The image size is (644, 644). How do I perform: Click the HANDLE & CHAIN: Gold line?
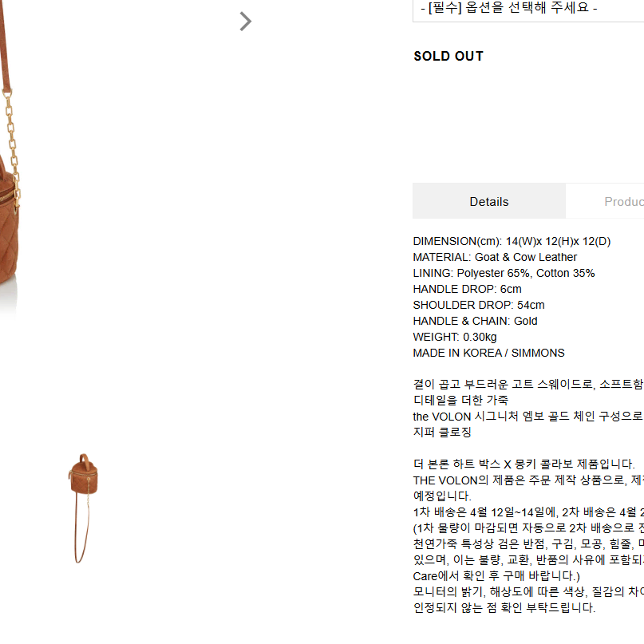point(475,321)
